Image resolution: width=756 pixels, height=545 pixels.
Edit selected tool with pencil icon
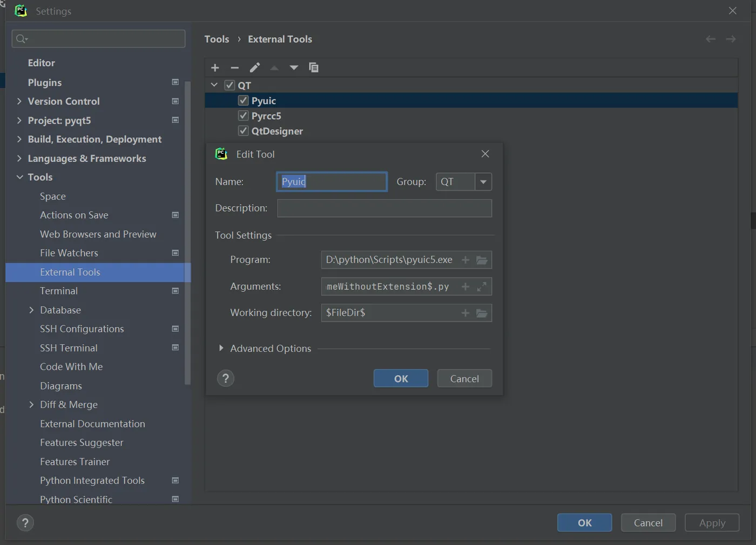(254, 67)
